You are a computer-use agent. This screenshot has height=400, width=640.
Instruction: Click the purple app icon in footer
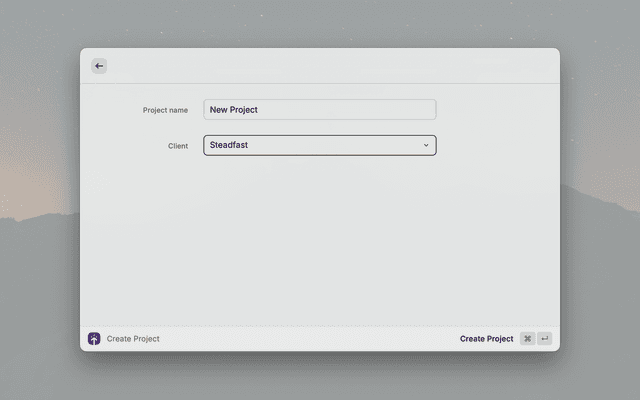coord(94,339)
